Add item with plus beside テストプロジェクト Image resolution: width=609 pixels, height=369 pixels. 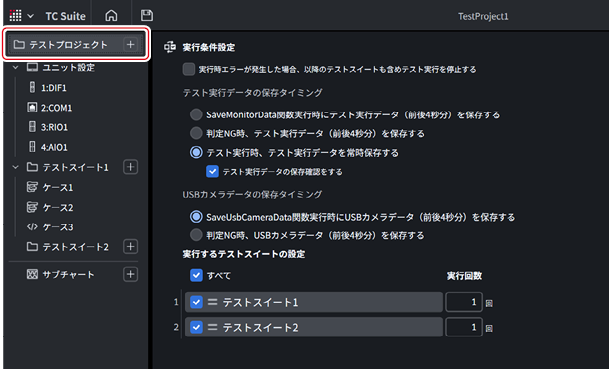[130, 44]
